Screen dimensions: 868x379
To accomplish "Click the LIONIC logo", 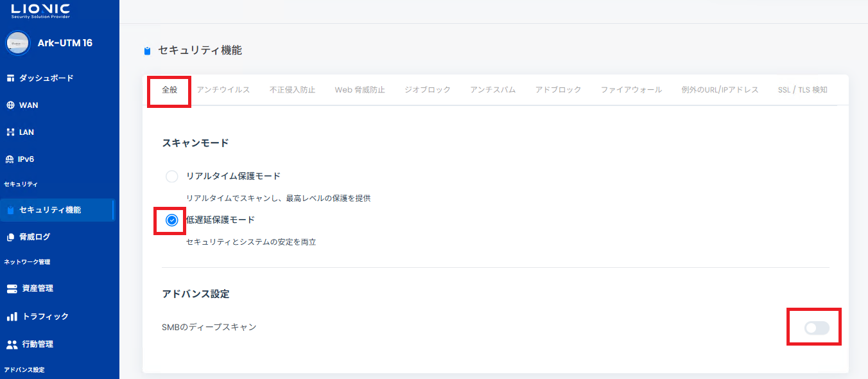I will tap(40, 11).
